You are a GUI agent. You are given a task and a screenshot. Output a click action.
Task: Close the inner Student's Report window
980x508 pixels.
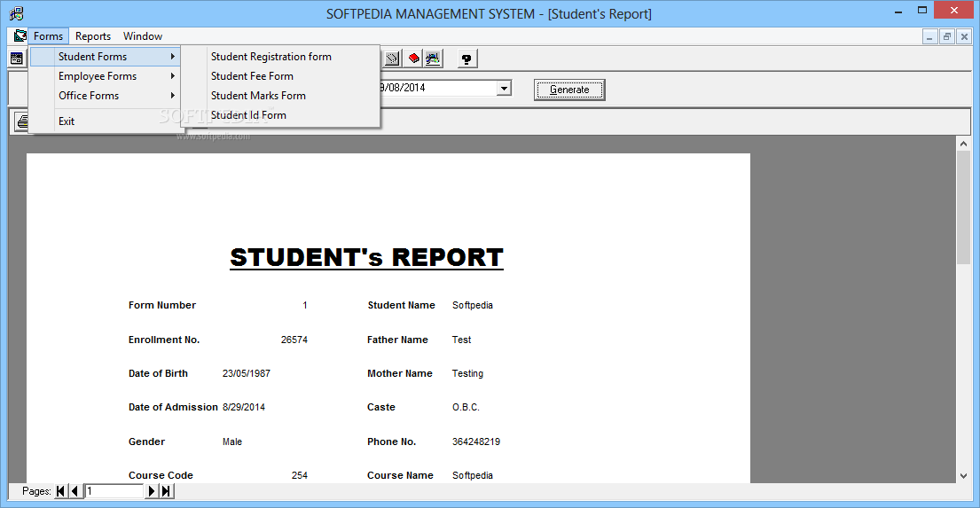(964, 36)
